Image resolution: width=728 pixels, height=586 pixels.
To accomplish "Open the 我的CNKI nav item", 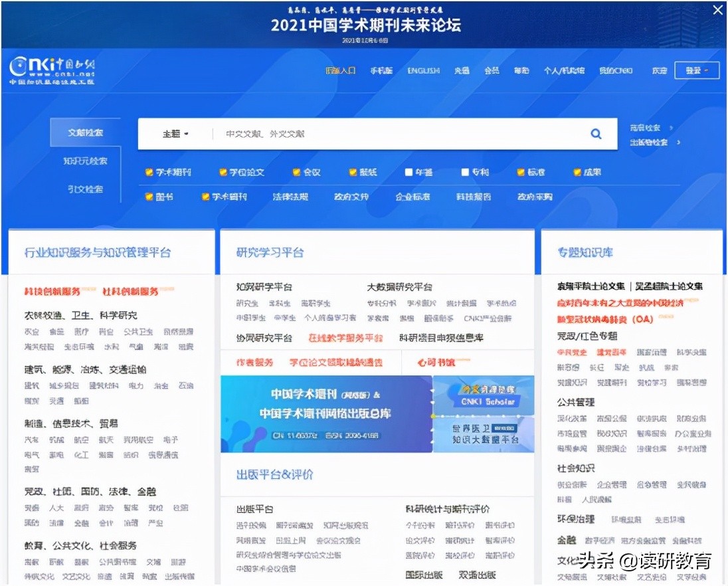I will pyautogui.click(x=616, y=70).
